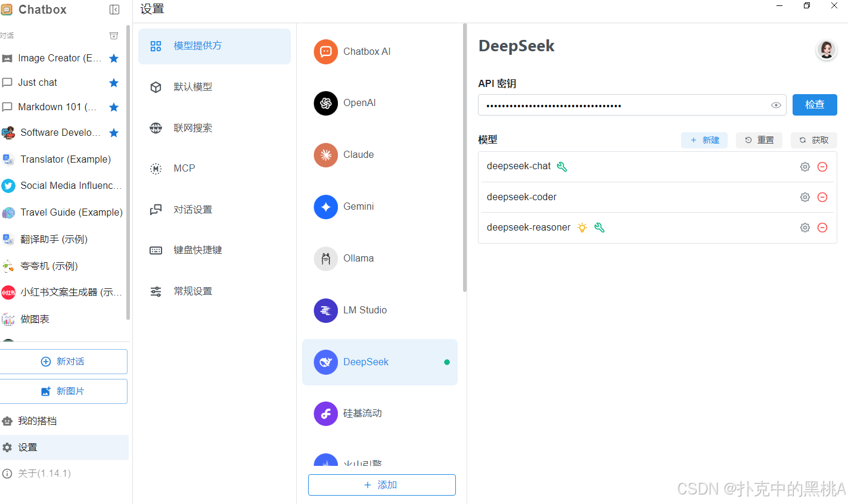Open settings gear for deepseek-chat
Image resolution: width=848 pixels, height=504 pixels.
pyautogui.click(x=805, y=167)
